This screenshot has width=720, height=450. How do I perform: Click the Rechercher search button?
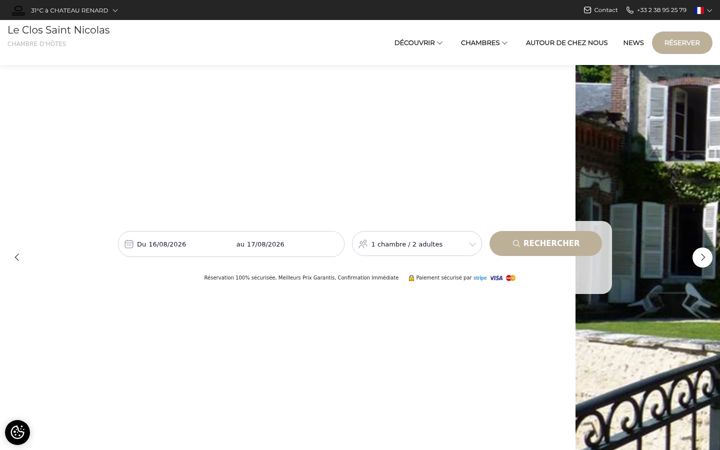[546, 243]
